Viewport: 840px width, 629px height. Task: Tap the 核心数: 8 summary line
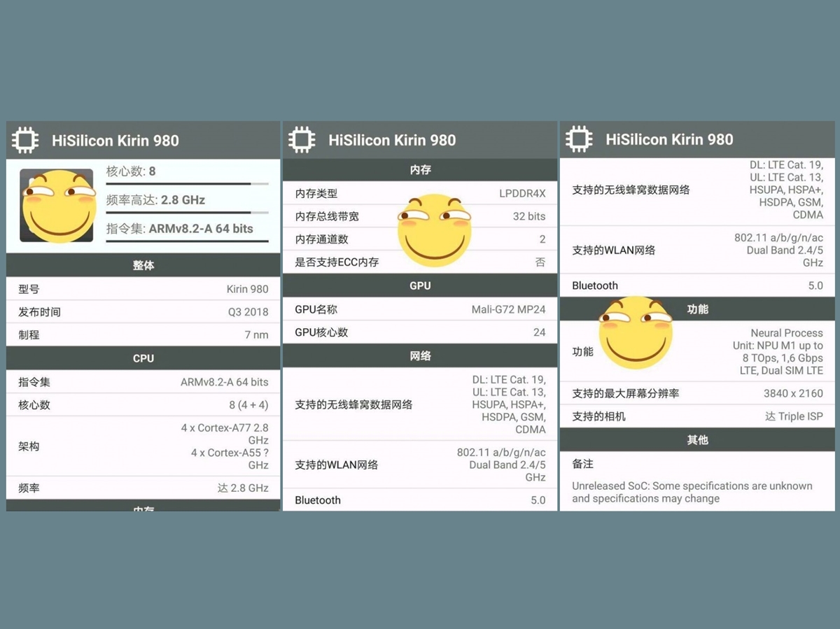point(131,171)
